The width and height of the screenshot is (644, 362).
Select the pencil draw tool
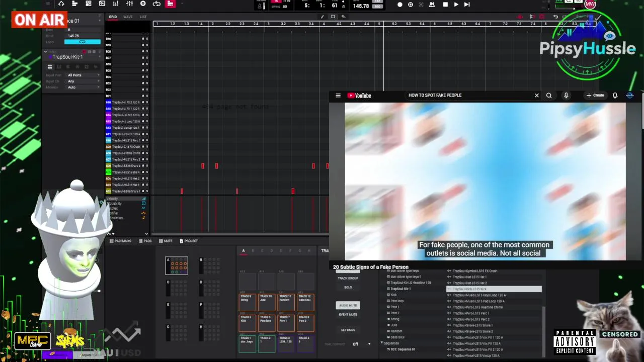(x=323, y=17)
